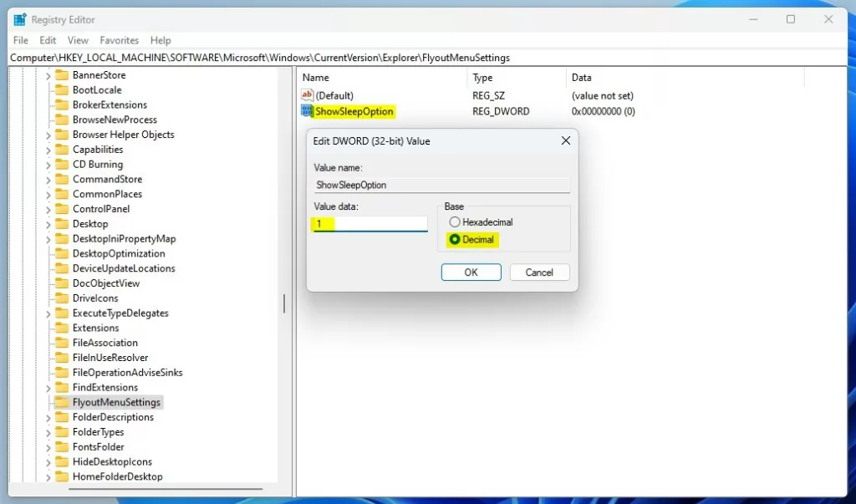The height and width of the screenshot is (504, 856).
Task: Expand the DesktopIniPropertyMap node
Action: click(x=48, y=239)
